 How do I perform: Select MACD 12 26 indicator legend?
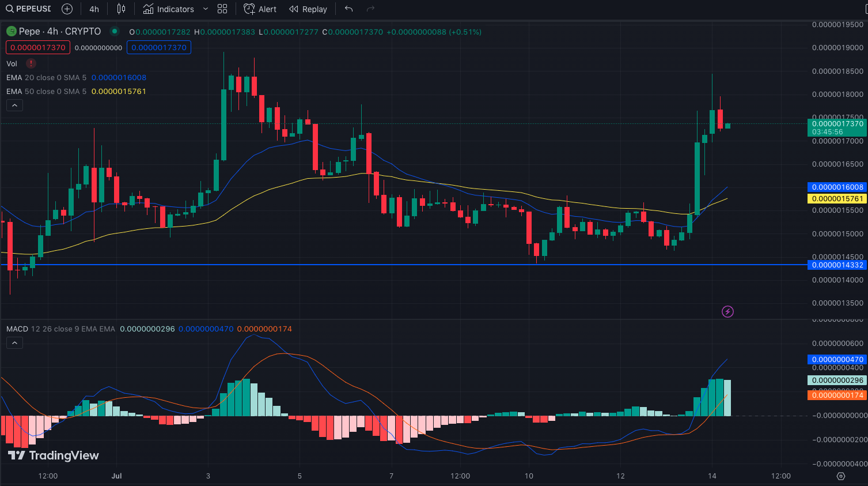point(60,329)
